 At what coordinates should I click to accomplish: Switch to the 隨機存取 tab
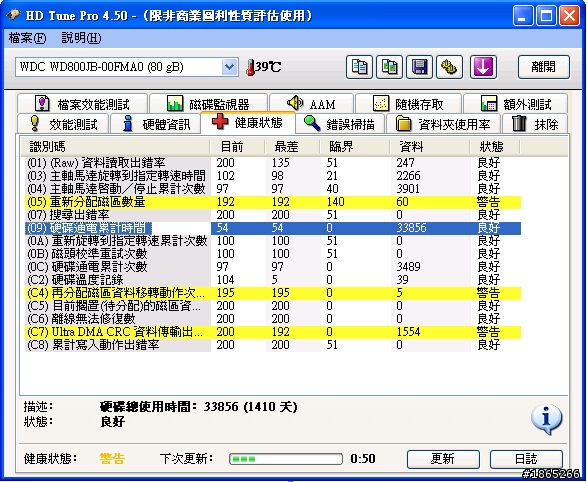pos(408,103)
